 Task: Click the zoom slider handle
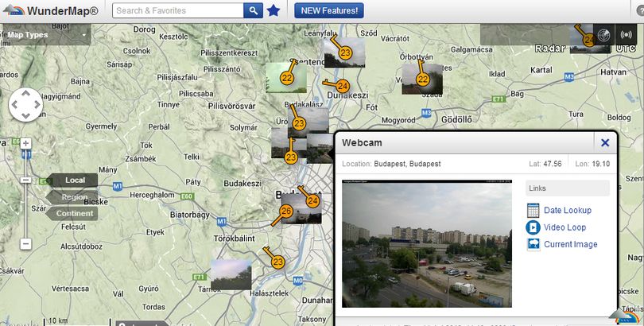point(26,180)
